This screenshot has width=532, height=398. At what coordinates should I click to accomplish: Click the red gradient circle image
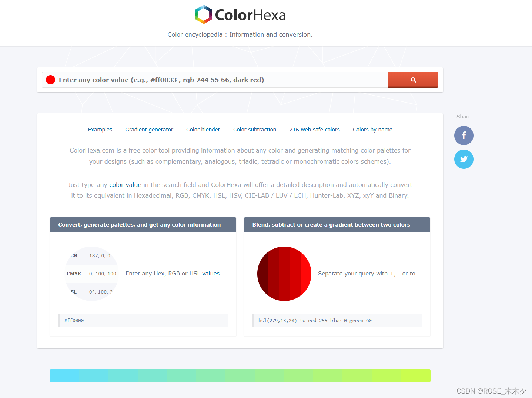click(x=284, y=274)
